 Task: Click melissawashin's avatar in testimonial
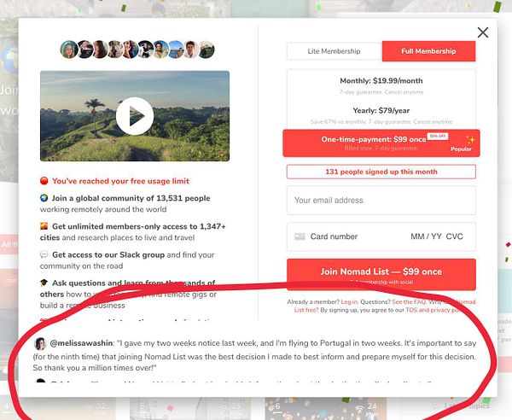point(40,343)
